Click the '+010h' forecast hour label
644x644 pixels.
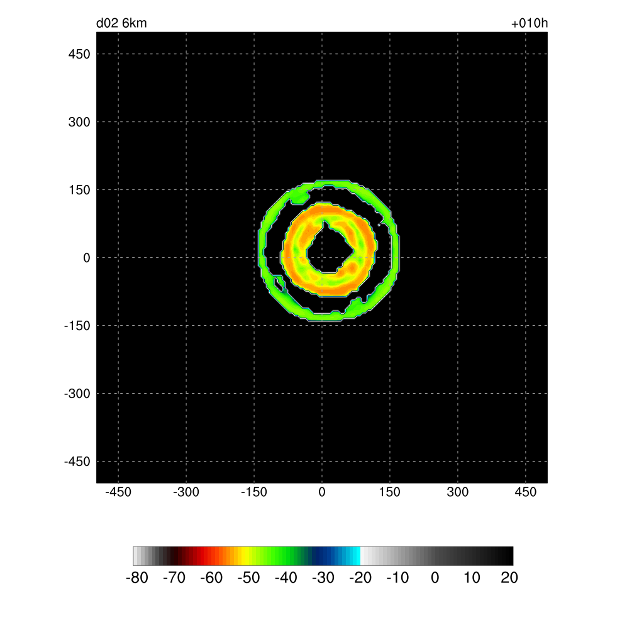pyautogui.click(x=530, y=23)
